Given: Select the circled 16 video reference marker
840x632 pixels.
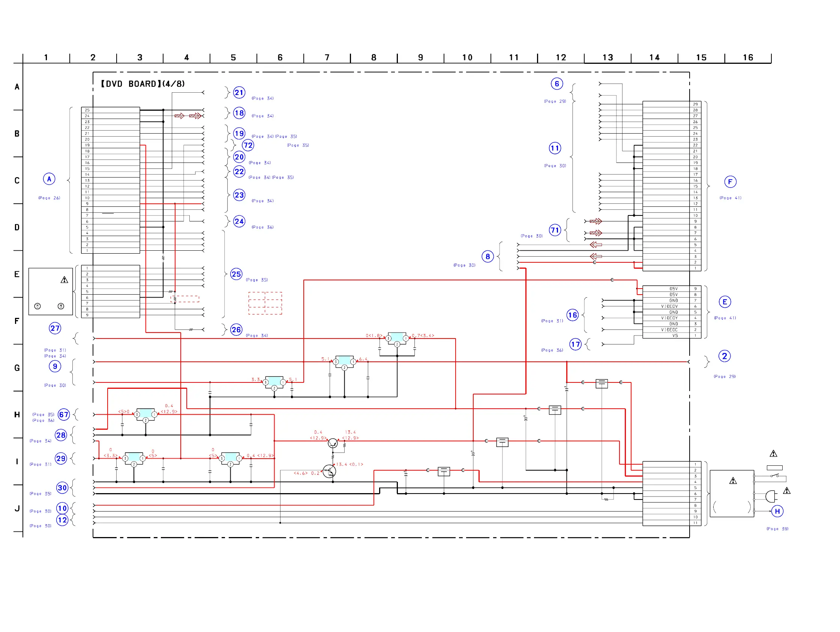Looking at the screenshot, I should (572, 315).
